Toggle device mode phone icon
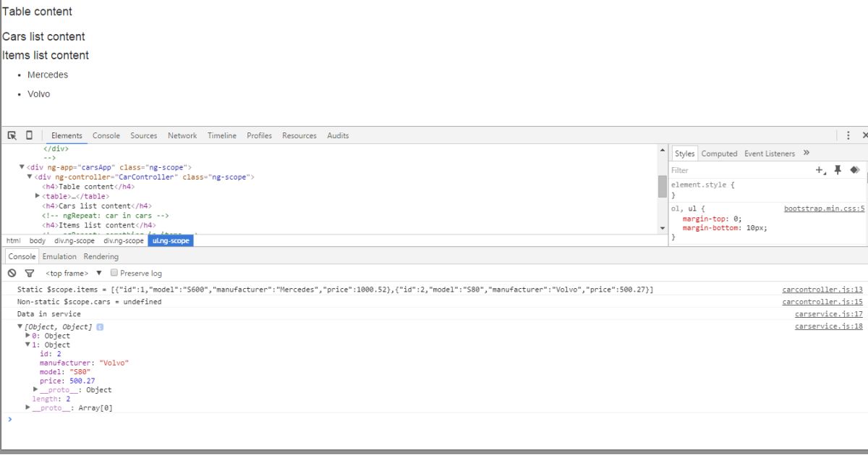 click(x=29, y=135)
